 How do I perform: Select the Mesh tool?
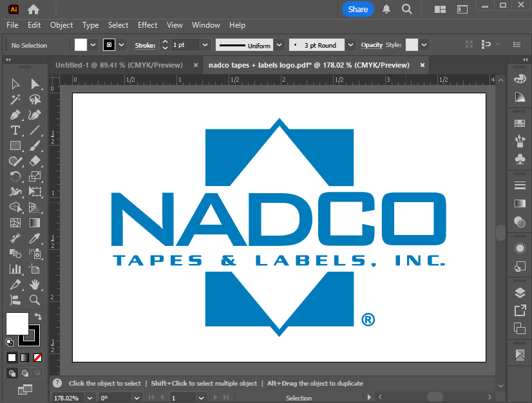tap(15, 223)
